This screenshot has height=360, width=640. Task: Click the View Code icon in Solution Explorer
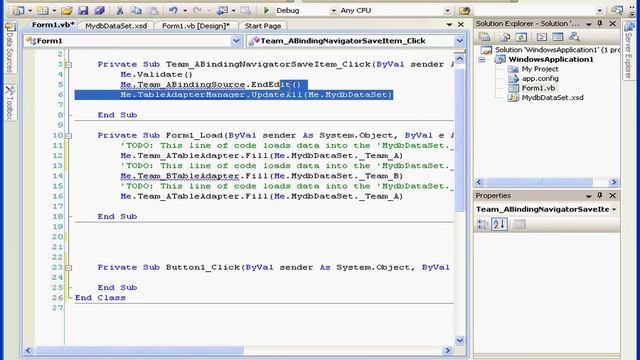click(x=542, y=37)
